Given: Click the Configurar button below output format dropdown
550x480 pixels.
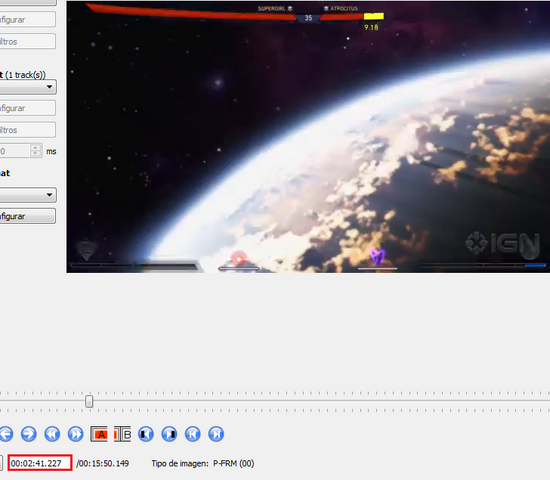Looking at the screenshot, I should click(x=27, y=216).
